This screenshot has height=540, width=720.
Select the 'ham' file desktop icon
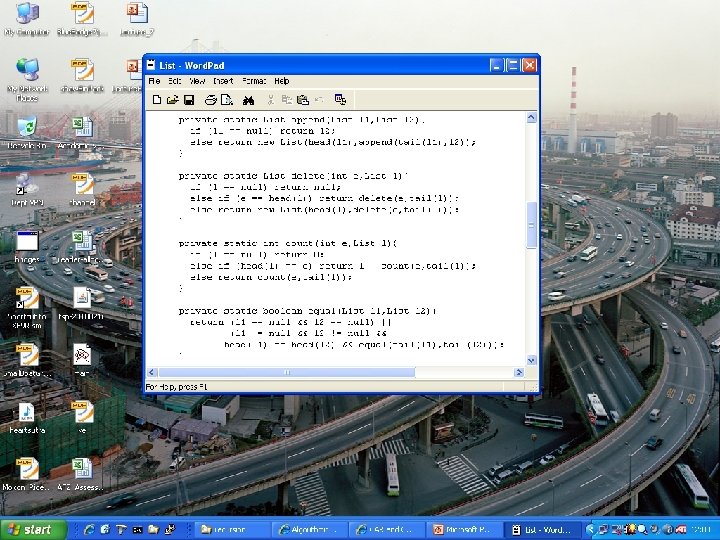click(x=82, y=360)
